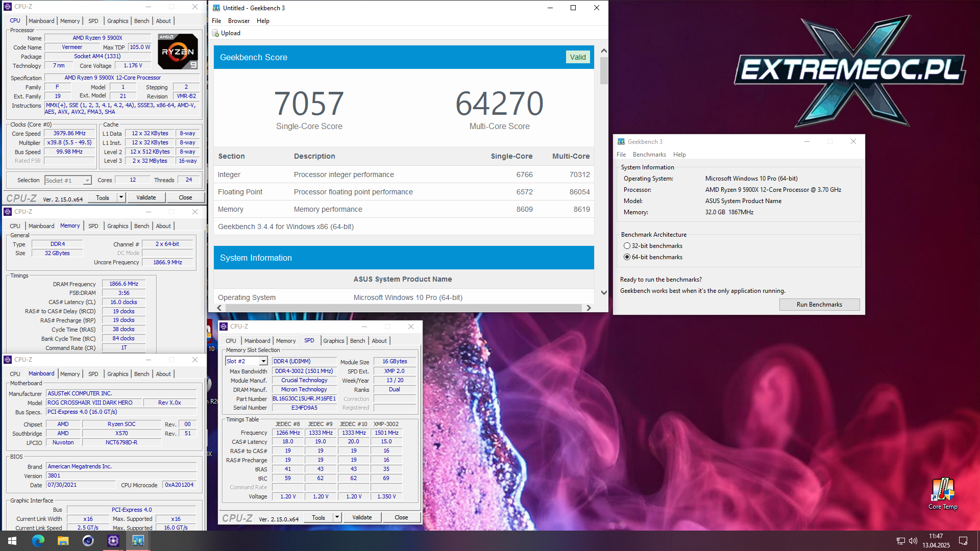Click Tools button in top CPU-Z window
Image resolution: width=980 pixels, height=551 pixels.
click(x=103, y=197)
